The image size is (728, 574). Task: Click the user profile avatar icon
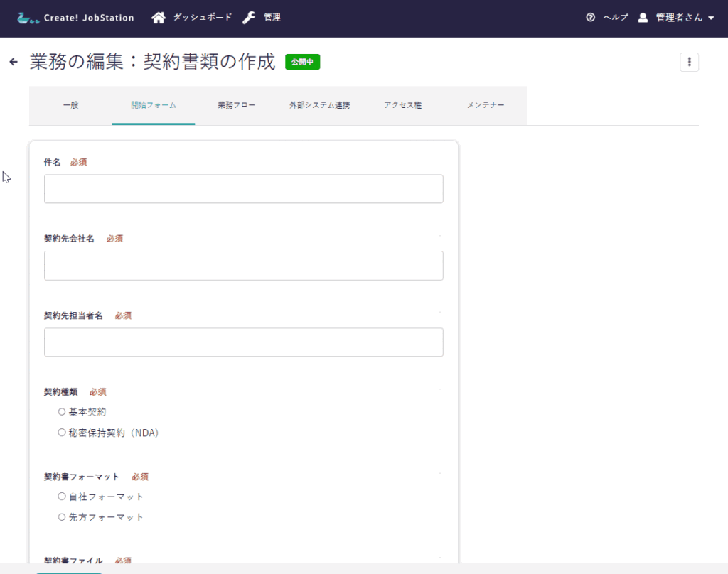[x=643, y=18]
